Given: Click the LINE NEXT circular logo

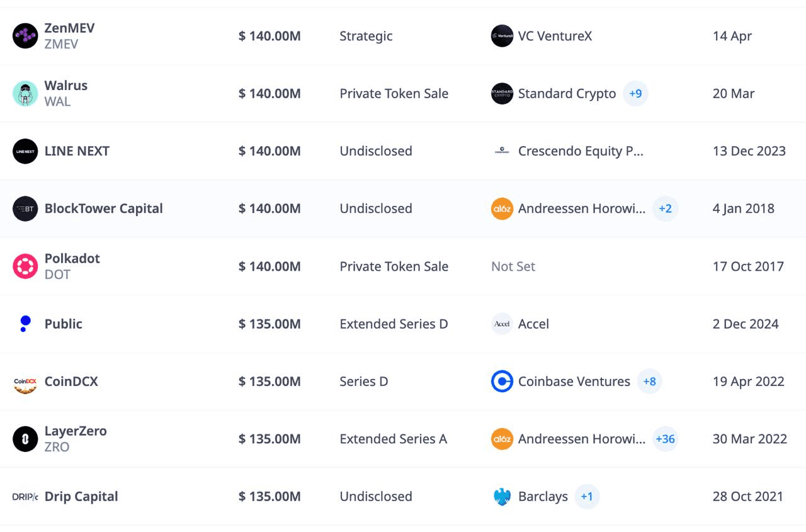Looking at the screenshot, I should point(25,151).
